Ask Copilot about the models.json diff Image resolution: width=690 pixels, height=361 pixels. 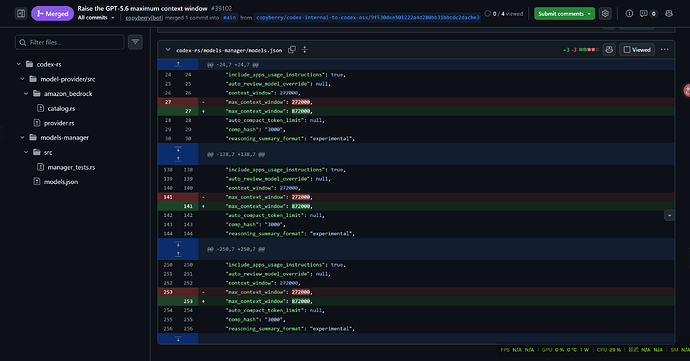609,50
